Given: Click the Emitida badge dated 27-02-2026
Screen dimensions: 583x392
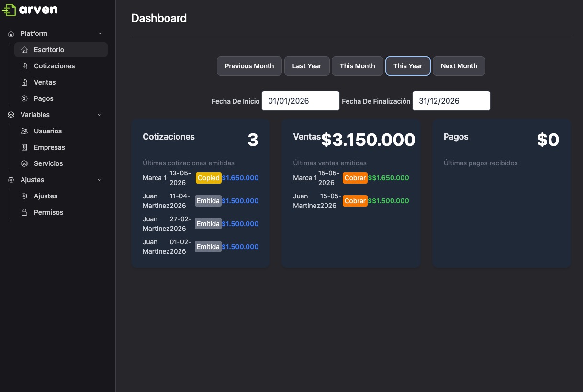Looking at the screenshot, I should (x=208, y=224).
